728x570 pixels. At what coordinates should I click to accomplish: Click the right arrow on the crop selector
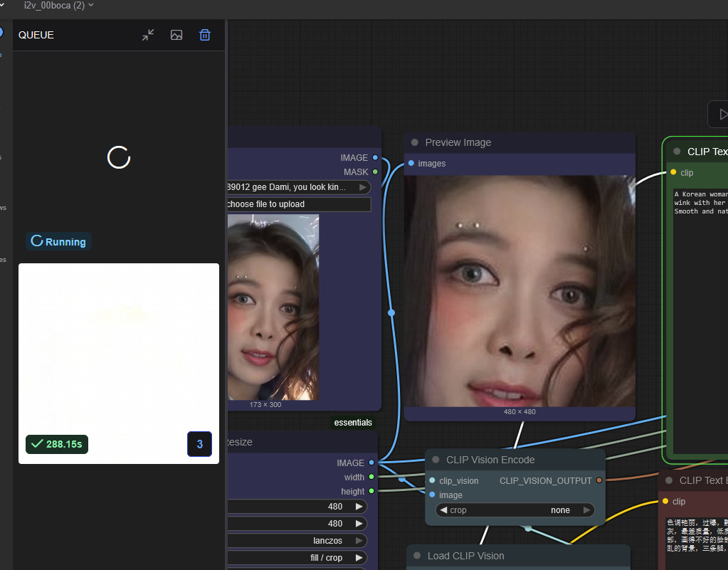tap(586, 510)
